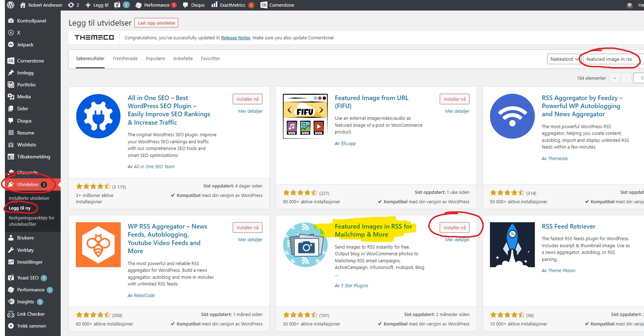Click the X theme icon in sidebar

(x=11, y=33)
